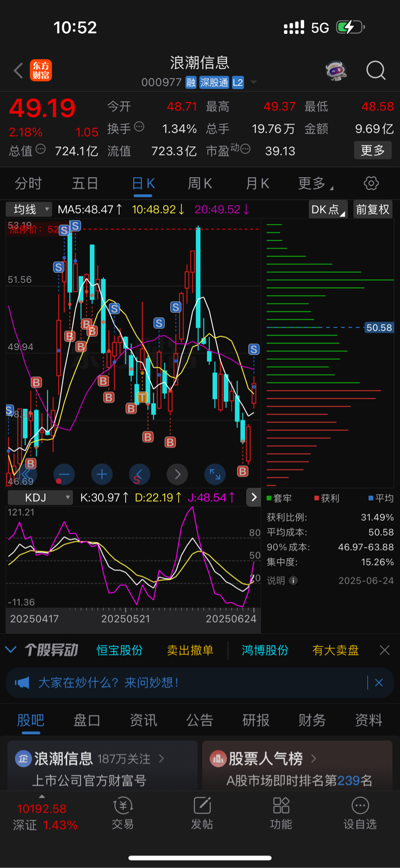Expand the 深证 index bar arrow

(x=42, y=797)
